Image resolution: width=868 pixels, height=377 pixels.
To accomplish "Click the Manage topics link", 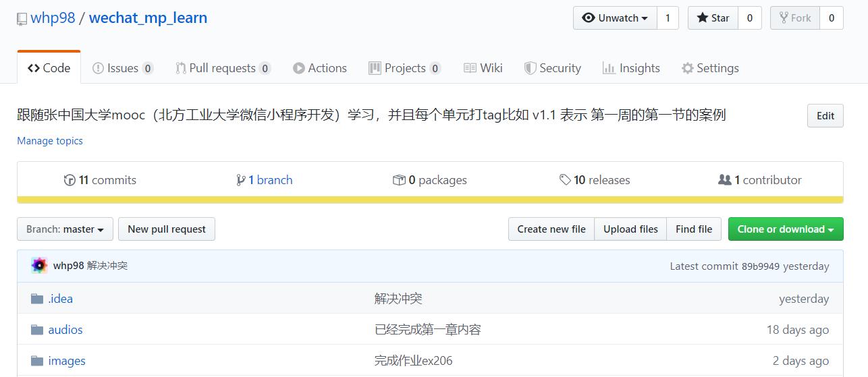I will coord(50,141).
